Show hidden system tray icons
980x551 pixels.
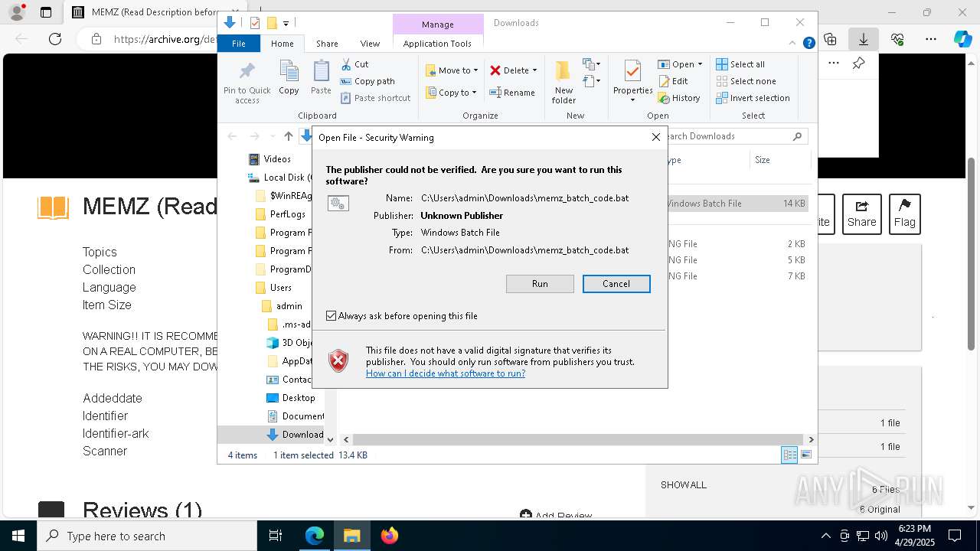(825, 536)
